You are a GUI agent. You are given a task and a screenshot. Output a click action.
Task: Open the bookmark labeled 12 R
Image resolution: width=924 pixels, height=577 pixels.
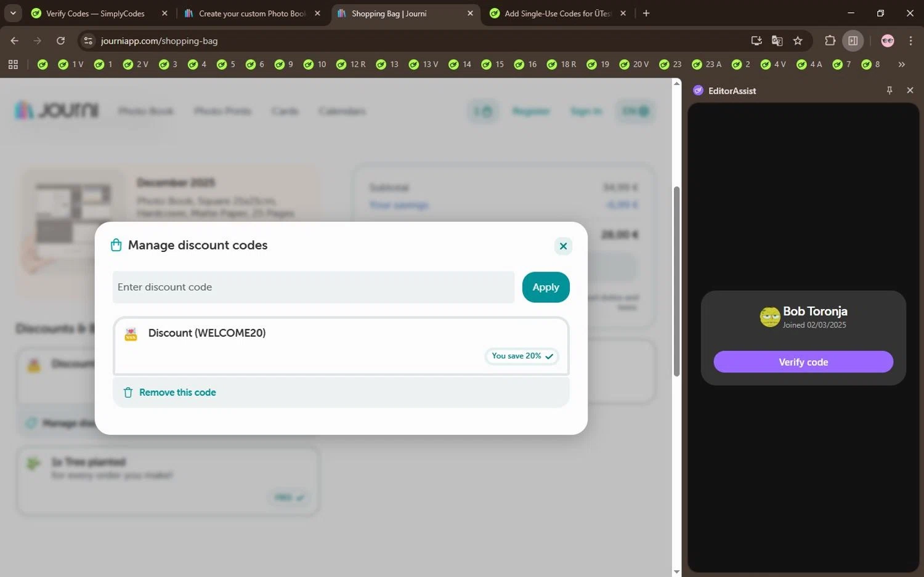point(351,64)
